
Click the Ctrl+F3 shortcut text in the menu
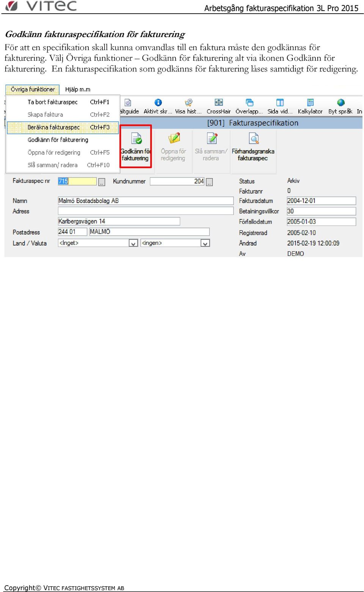pyautogui.click(x=100, y=127)
